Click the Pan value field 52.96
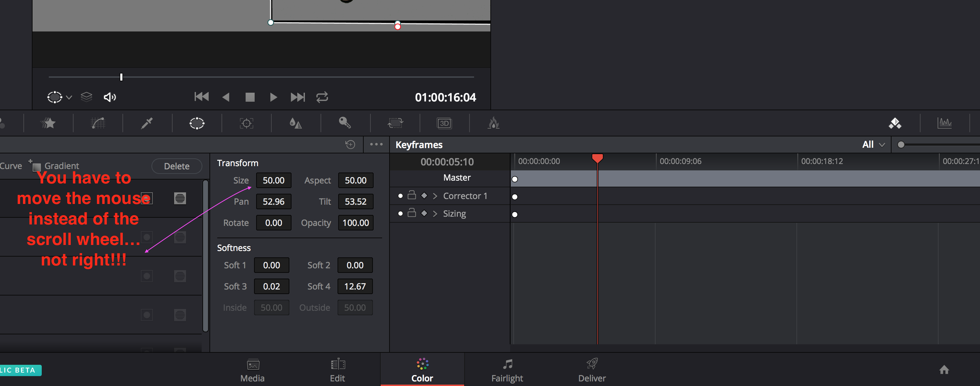980x386 pixels. point(273,202)
